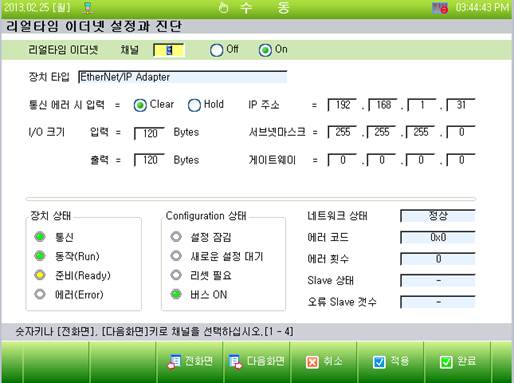The height and width of the screenshot is (383, 514).
Task: Click the 전화면 previous screen icon
Action: pyautogui.click(x=174, y=361)
